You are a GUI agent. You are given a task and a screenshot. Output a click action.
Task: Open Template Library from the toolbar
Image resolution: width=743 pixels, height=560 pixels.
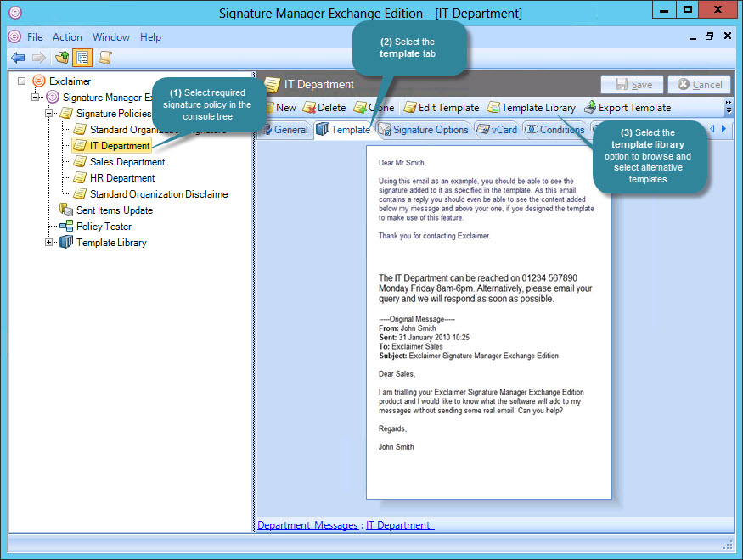[x=532, y=108]
